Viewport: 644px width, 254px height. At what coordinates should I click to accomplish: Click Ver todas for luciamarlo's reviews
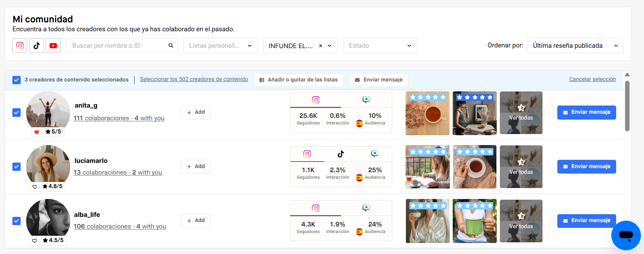point(521,167)
